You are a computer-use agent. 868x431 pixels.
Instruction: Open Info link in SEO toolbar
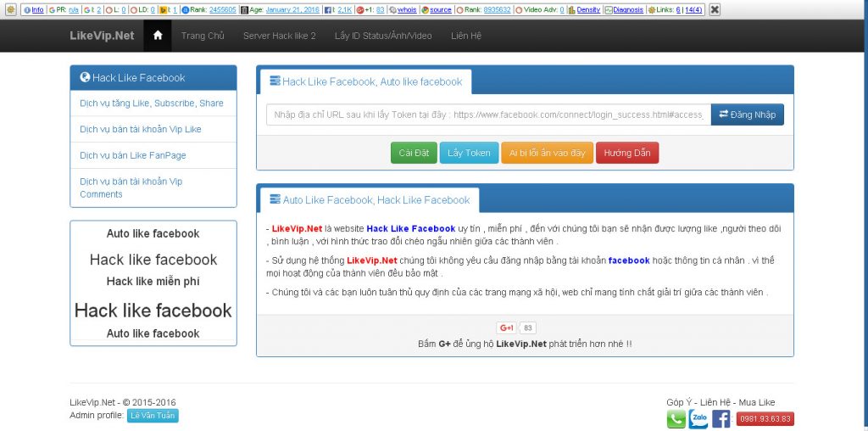(x=37, y=9)
